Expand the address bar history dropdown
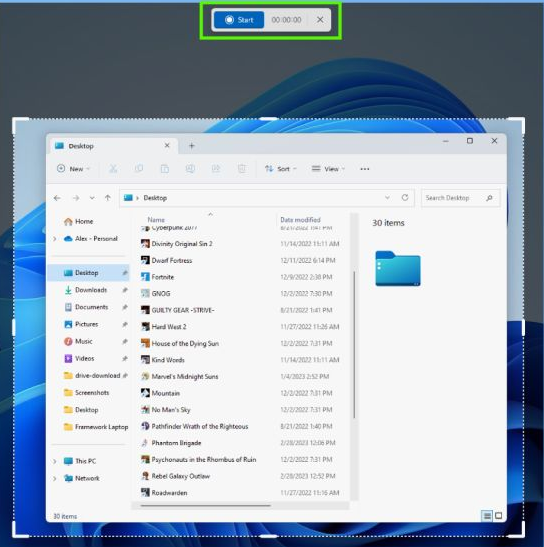Viewport: 544px width, 547px height. coord(387,198)
